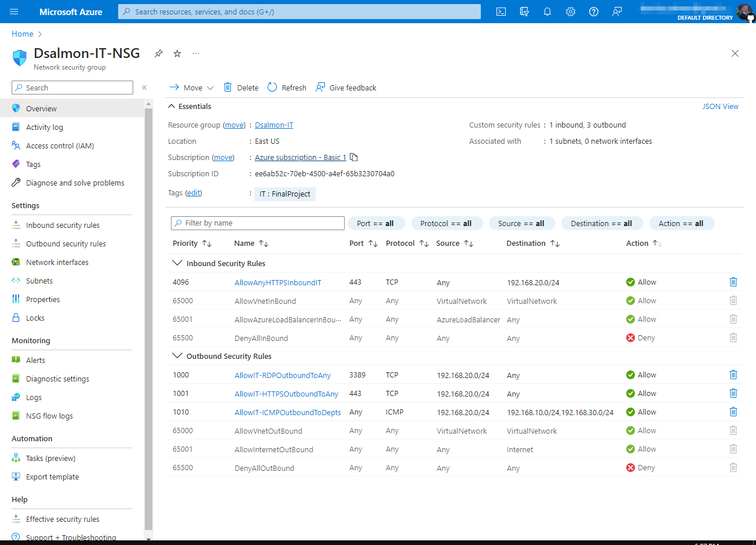Sort rules by Port column
Viewport: 756px width, 545px height.
tap(364, 244)
